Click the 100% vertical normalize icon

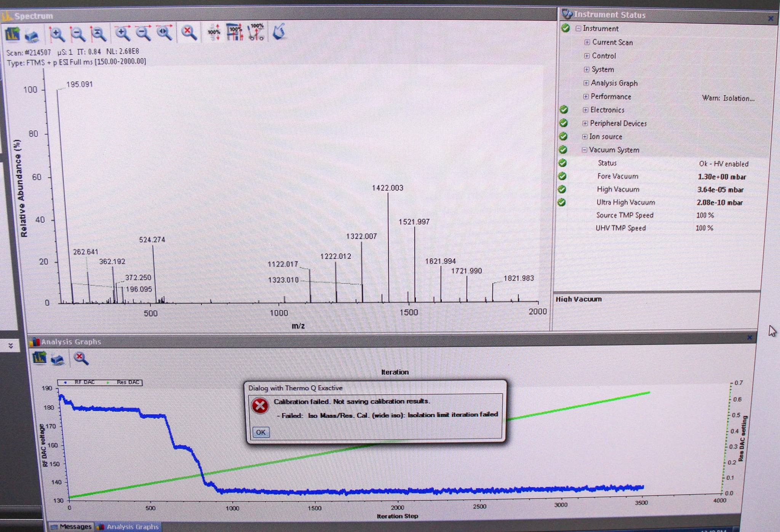click(x=214, y=32)
